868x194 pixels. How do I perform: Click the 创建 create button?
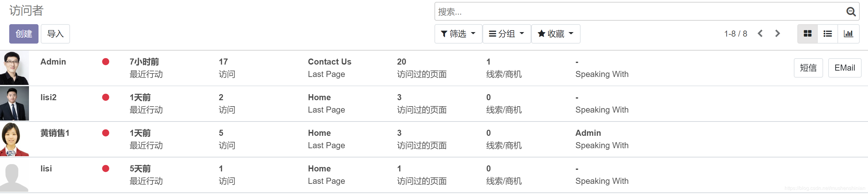(x=24, y=34)
